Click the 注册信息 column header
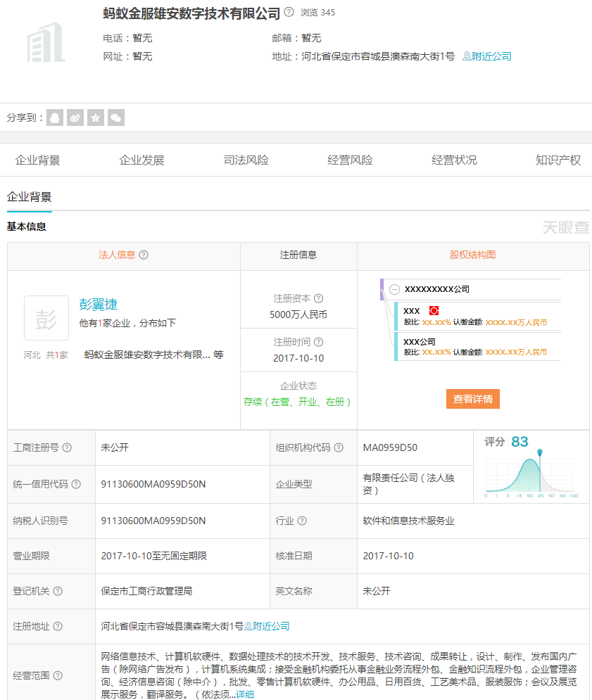The height and width of the screenshot is (700, 592). pyautogui.click(x=298, y=255)
